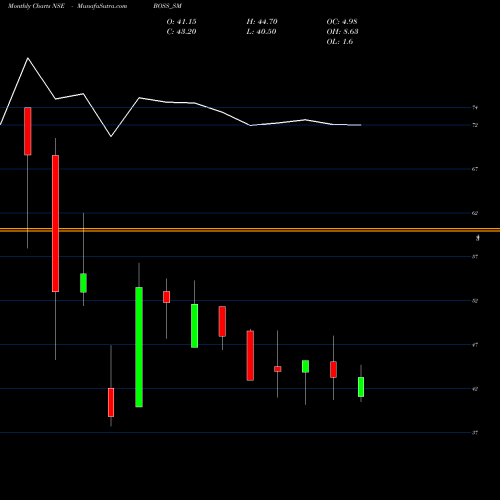Viewport: 500px width, 500px height.
Task: Click the thick orange horizontal price line
Action: point(250,230)
